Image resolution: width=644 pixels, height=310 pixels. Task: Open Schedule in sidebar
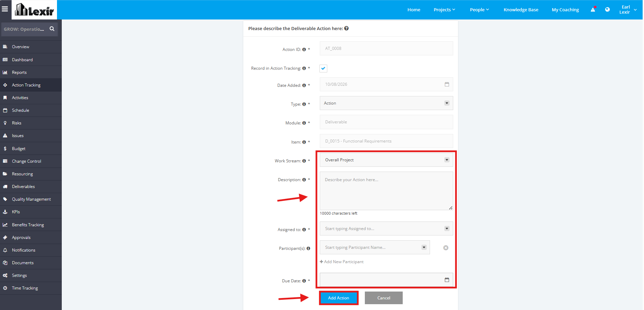pos(31,110)
